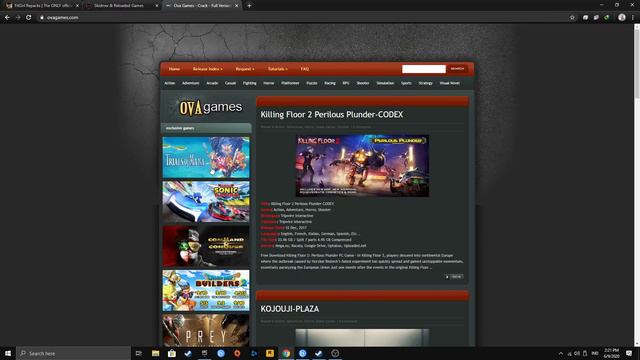Bookmark this page with the star icon
The image size is (640, 360).
pos(572,18)
